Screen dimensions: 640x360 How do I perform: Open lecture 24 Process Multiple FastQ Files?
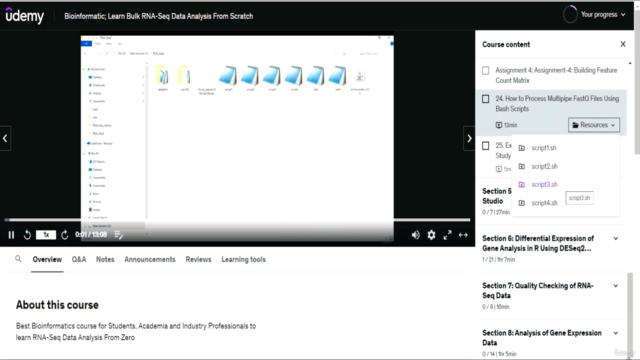click(557, 104)
